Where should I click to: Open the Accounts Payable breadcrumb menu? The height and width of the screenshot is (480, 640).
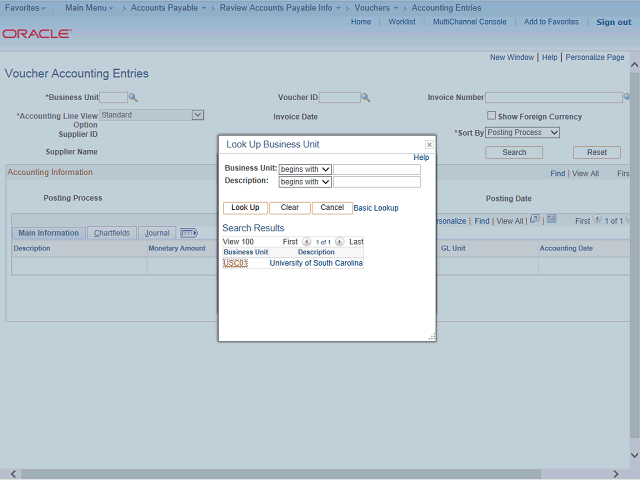(x=168, y=8)
